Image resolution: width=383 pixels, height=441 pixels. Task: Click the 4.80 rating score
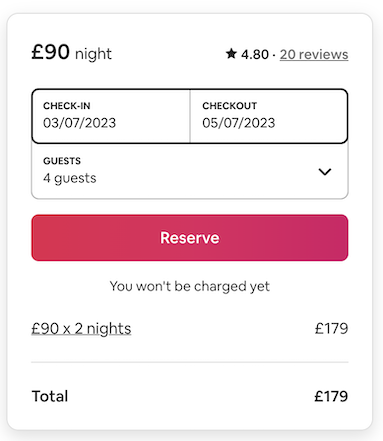[255, 54]
